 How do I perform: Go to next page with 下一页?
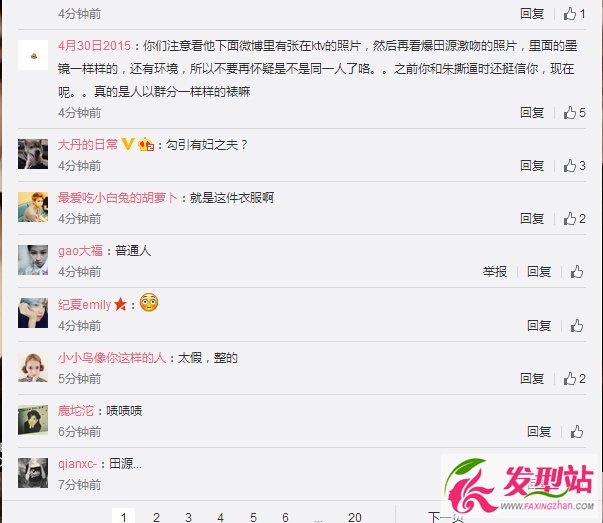point(446,516)
